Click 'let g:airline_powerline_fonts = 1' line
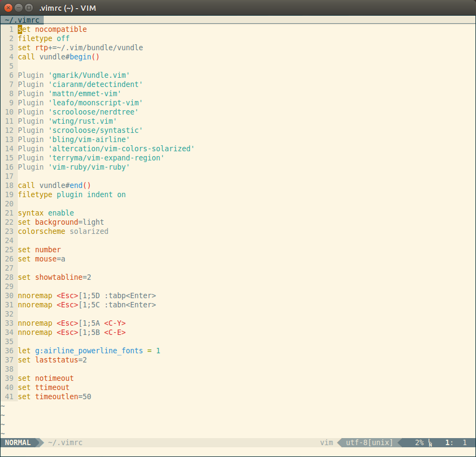The image size is (476, 457). [x=89, y=351]
